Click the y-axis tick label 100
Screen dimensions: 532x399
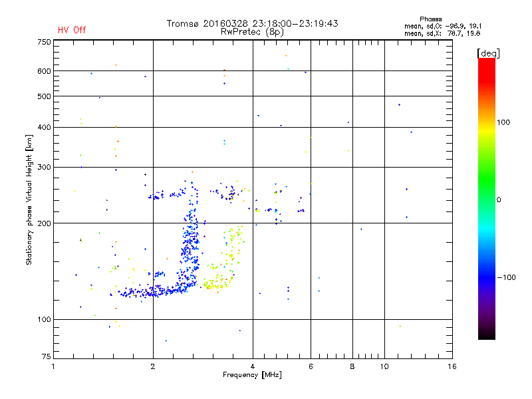[44, 319]
